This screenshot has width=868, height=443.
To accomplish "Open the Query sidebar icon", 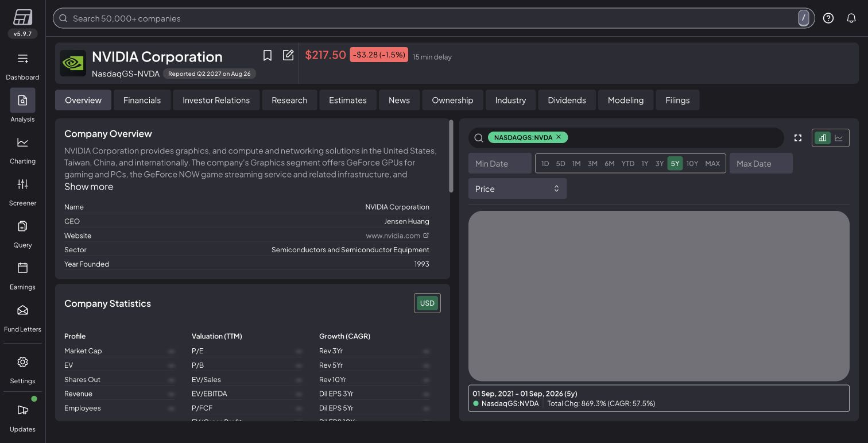I will coord(22,226).
